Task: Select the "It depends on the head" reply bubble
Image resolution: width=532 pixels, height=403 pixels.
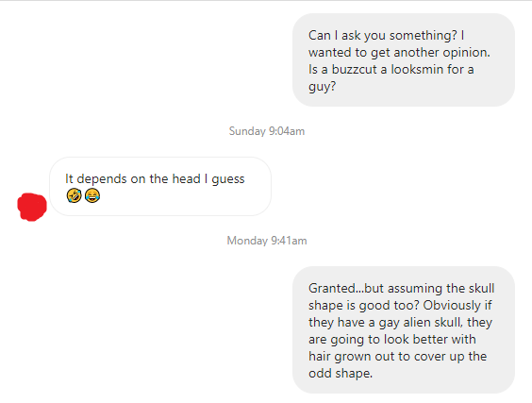Action: pos(160,186)
